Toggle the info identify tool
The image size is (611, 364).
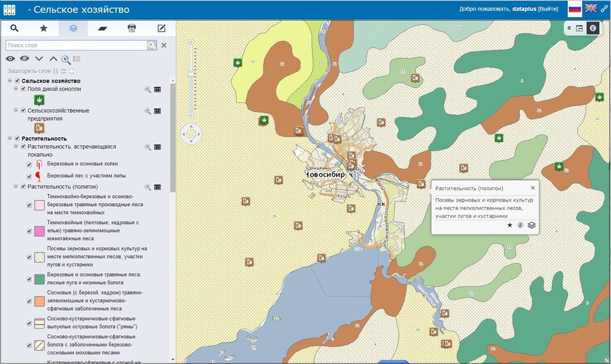592,28
